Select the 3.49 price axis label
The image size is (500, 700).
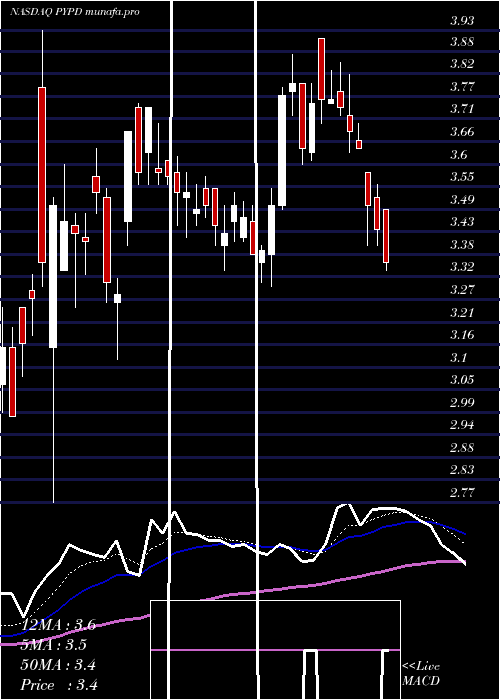pyautogui.click(x=462, y=200)
